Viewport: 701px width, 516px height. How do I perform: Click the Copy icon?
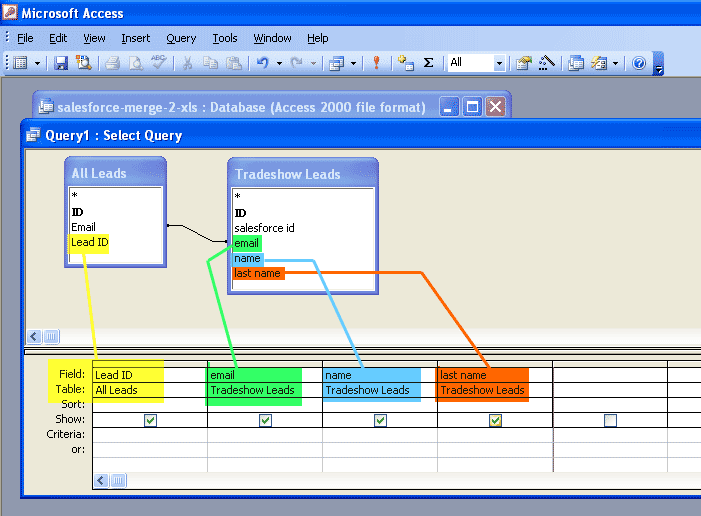click(x=211, y=63)
